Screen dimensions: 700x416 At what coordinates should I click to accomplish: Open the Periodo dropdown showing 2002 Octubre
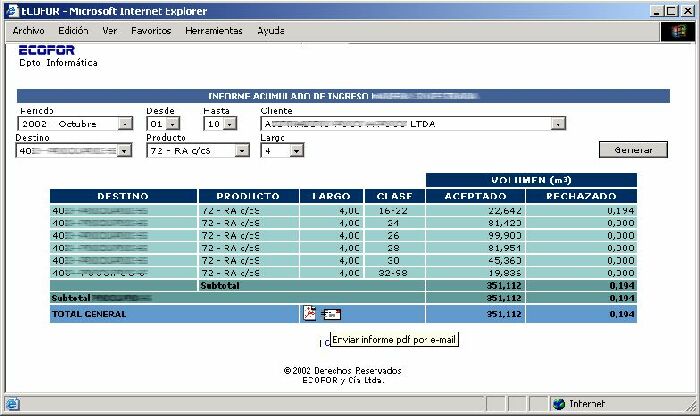(x=125, y=124)
